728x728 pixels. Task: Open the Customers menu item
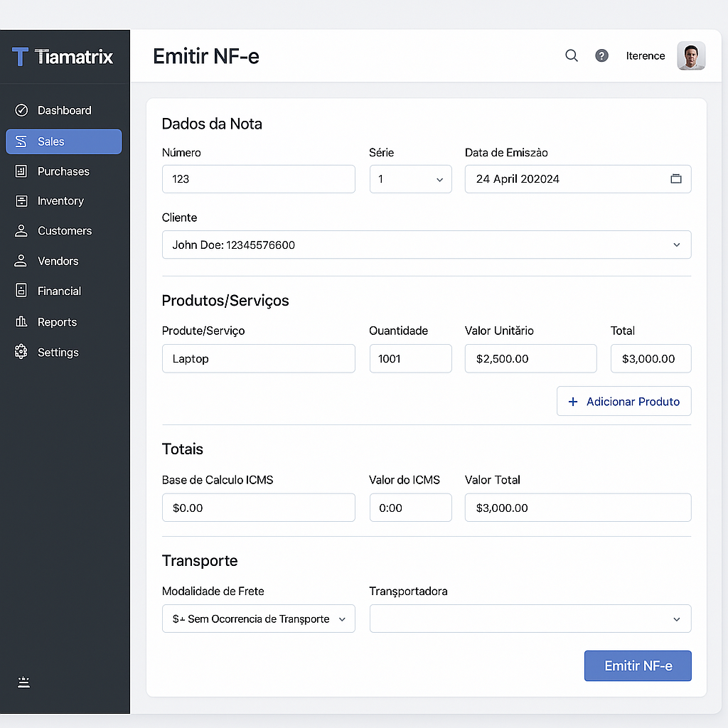(64, 231)
